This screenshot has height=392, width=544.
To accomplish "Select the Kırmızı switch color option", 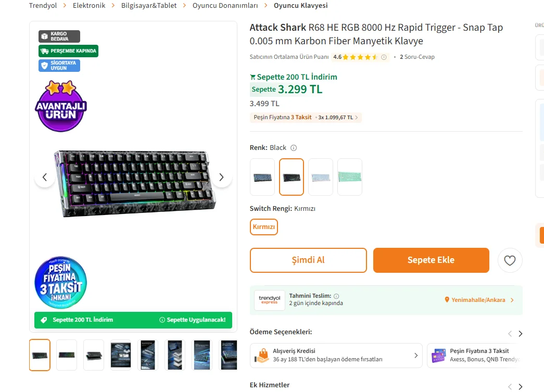I will tap(264, 227).
